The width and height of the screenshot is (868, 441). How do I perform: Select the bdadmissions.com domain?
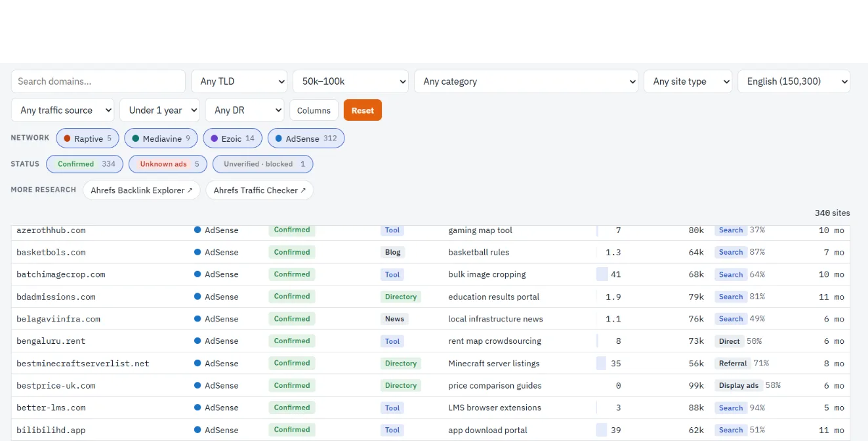pyautogui.click(x=56, y=297)
